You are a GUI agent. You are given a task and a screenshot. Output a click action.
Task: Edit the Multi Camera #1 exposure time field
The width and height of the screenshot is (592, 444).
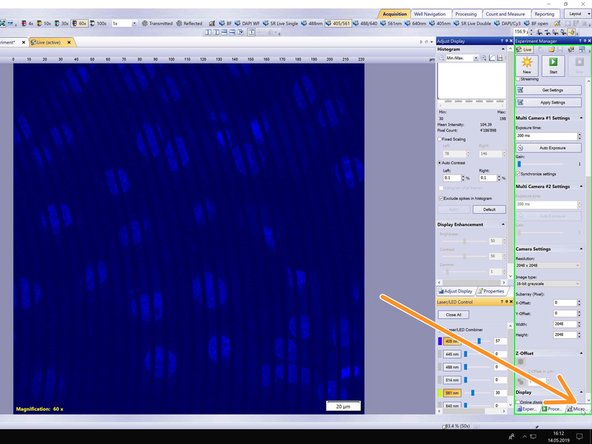click(547, 136)
